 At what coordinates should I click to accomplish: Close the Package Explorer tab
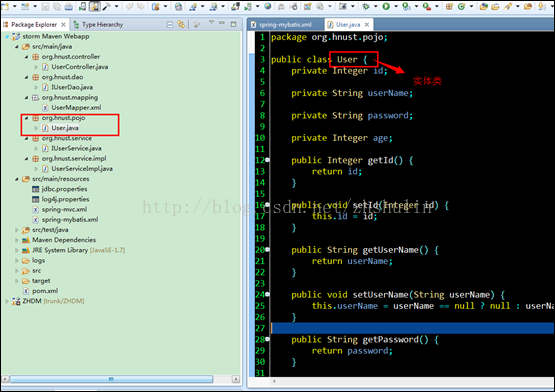63,24
